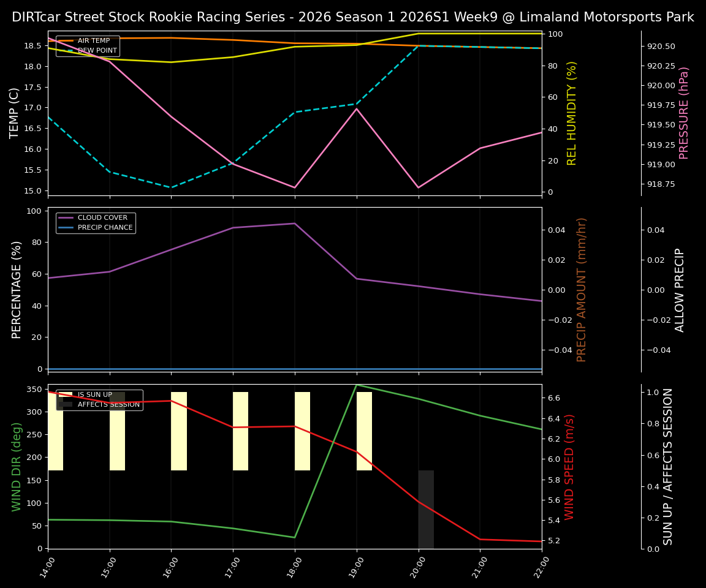Viewport: 706px width, 588px height.
Task: Expand the bottom panel legend box
Action: (100, 399)
